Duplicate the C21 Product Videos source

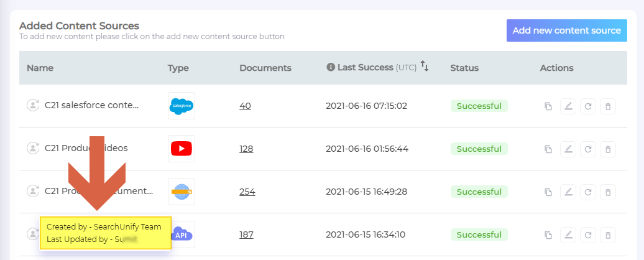[x=548, y=149]
